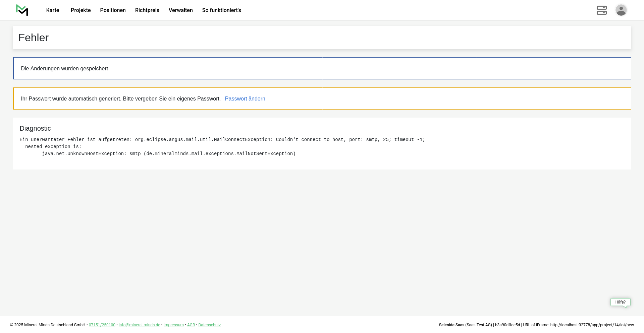Click the Fehler page heading
644x333 pixels.
[x=34, y=38]
